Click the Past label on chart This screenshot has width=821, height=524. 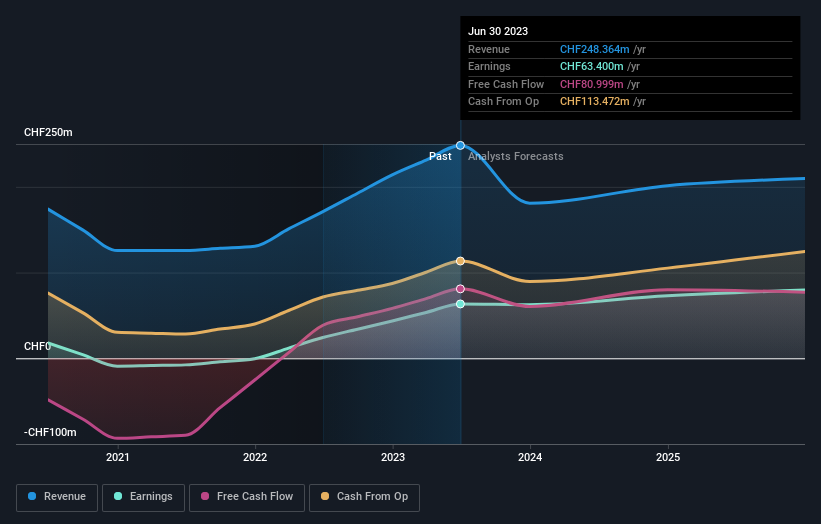click(x=440, y=157)
